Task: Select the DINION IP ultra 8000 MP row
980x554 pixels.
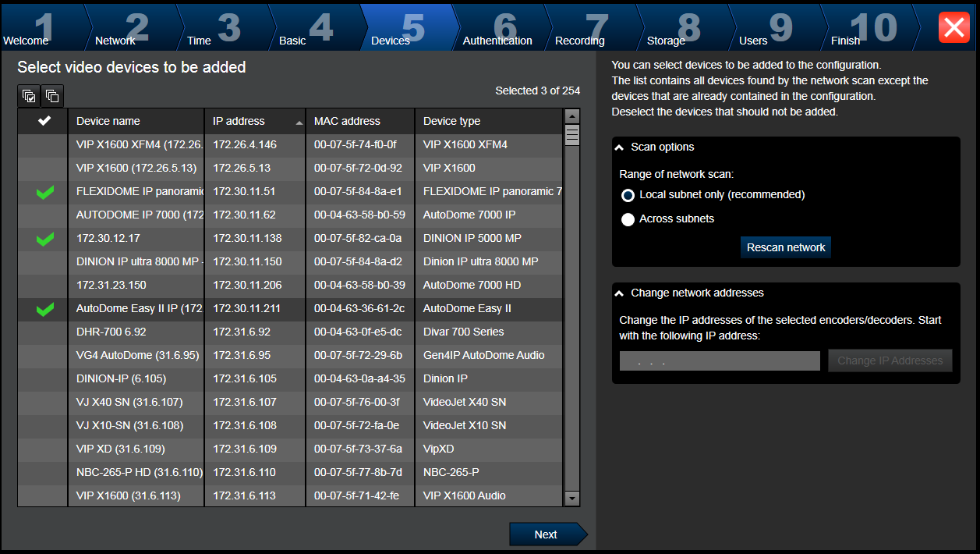Action: pos(290,261)
